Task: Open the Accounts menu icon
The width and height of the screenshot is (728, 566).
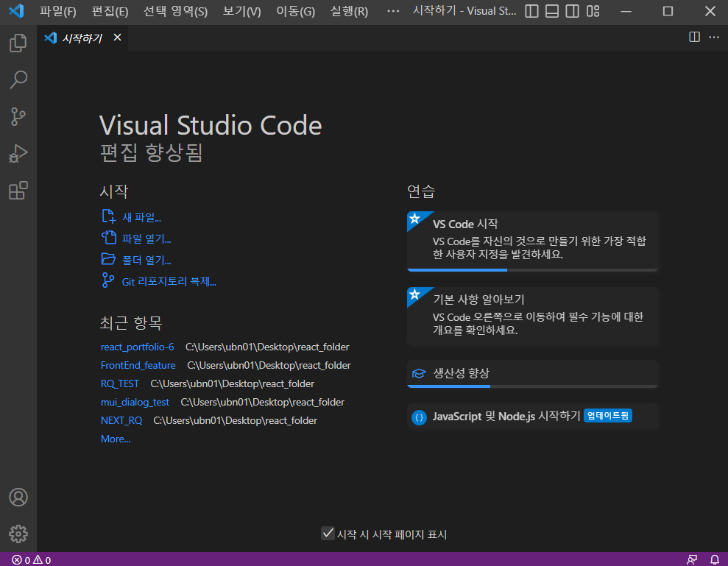Action: tap(18, 498)
